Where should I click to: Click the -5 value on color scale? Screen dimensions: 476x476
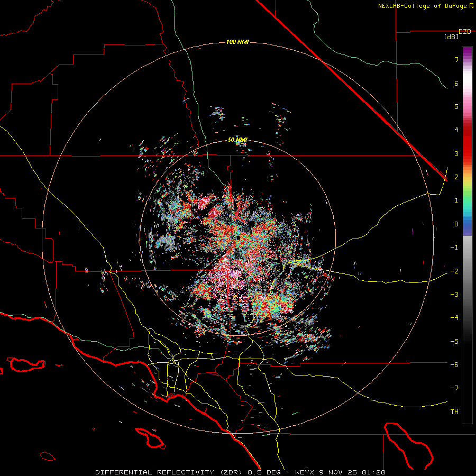tap(454, 341)
